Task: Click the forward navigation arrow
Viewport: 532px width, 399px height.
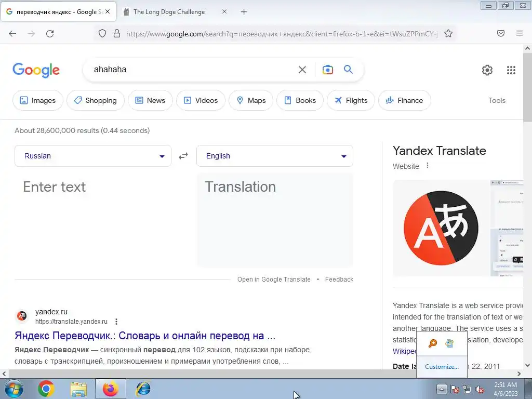Action: pos(31,33)
